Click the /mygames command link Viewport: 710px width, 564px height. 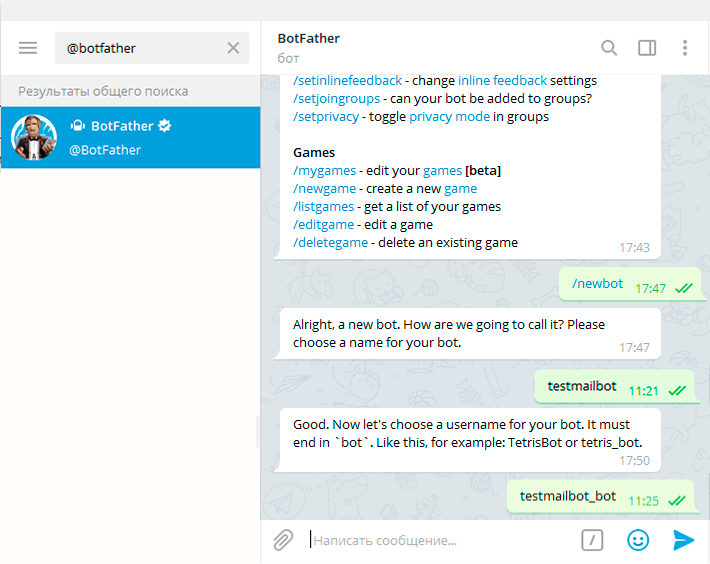pos(325,171)
